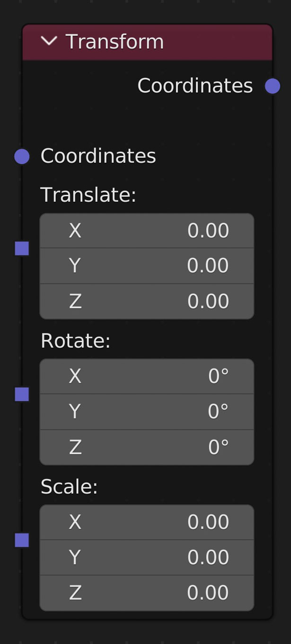The width and height of the screenshot is (291, 644).
Task: Click the Rotate vector input socket
Action: 22,394
